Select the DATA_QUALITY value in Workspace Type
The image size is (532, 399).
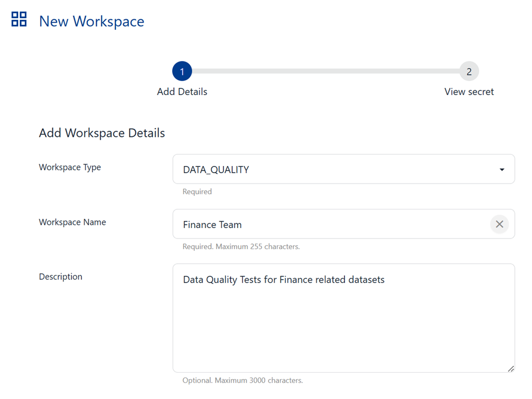pos(216,170)
